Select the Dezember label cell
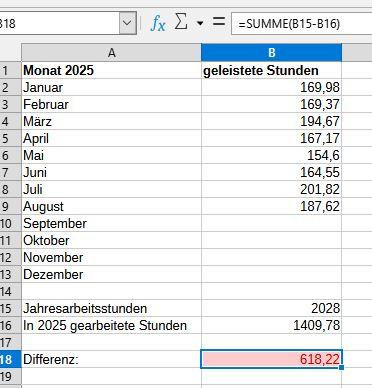Image resolution: width=372 pixels, height=388 pixels. coord(111,274)
